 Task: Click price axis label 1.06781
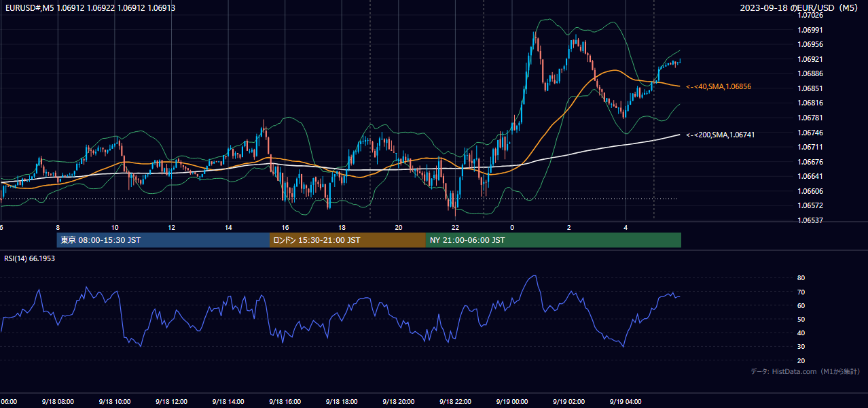coord(810,118)
